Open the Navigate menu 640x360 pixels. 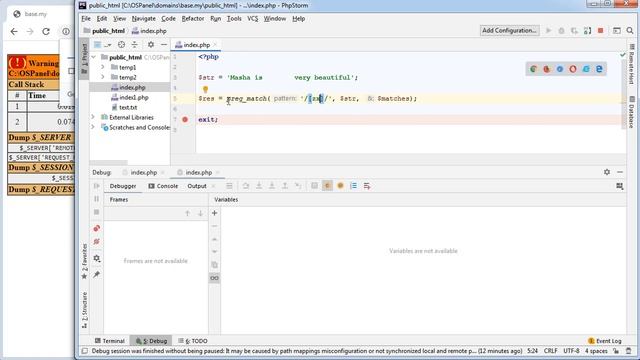[143, 19]
